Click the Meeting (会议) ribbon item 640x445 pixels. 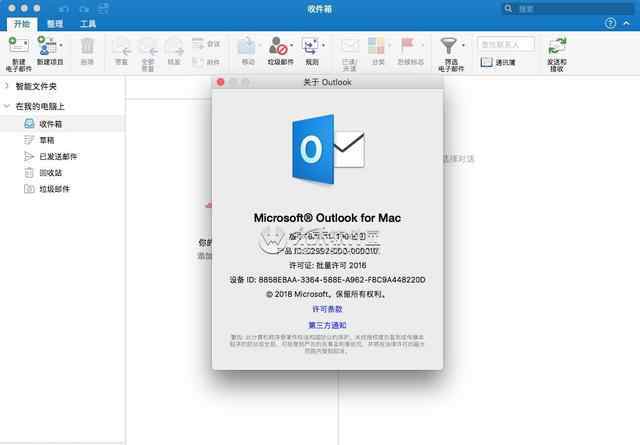coord(206,44)
